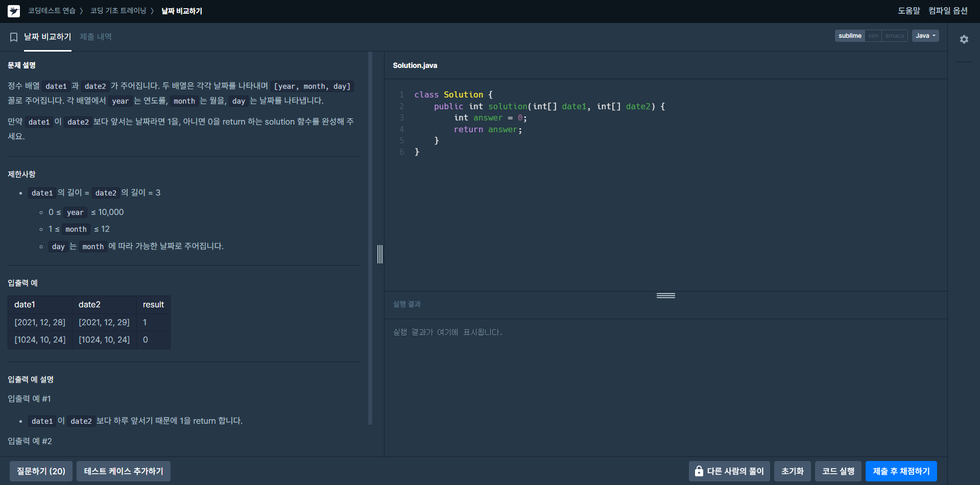Click first table cell [1024, 10, 24] under date1
Image resolution: width=980 pixels, height=485 pixels.
coord(40,340)
